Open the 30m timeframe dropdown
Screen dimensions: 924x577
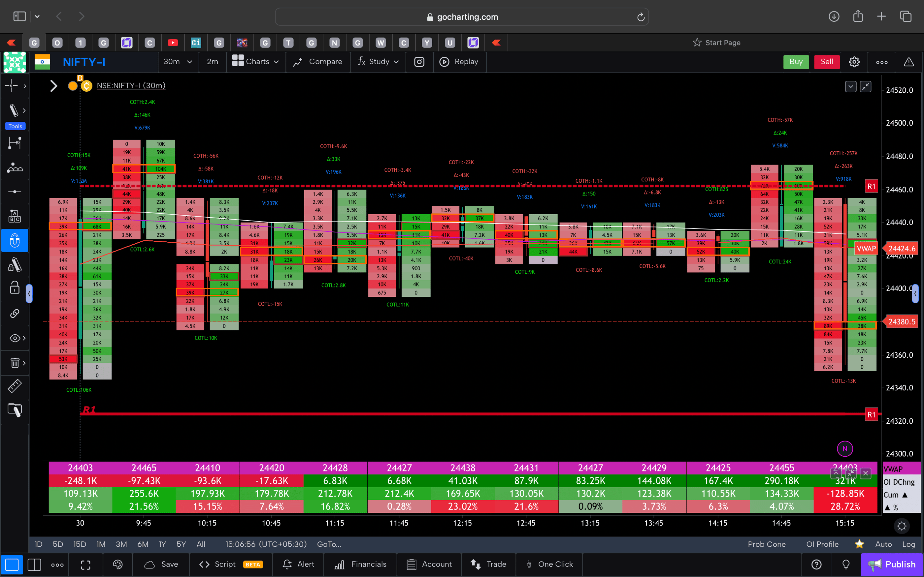(178, 62)
